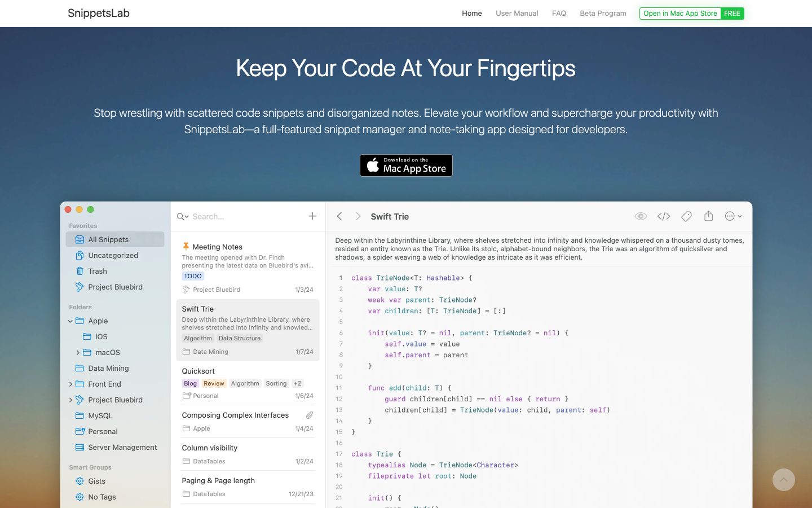The width and height of the screenshot is (812, 508).
Task: Open the FAQ nav link
Action: (x=559, y=13)
